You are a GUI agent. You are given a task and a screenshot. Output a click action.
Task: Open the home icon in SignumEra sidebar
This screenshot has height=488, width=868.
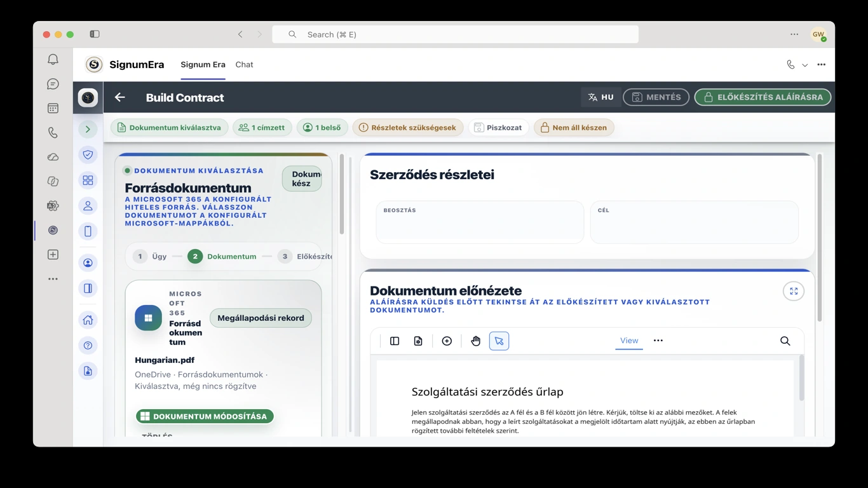pos(88,320)
